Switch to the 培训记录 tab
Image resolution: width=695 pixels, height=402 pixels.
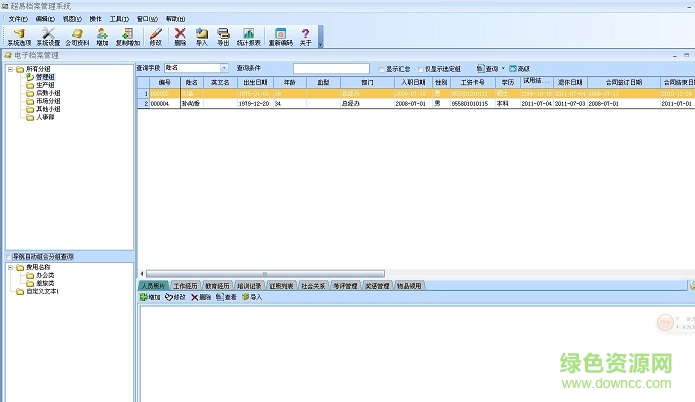tap(249, 286)
